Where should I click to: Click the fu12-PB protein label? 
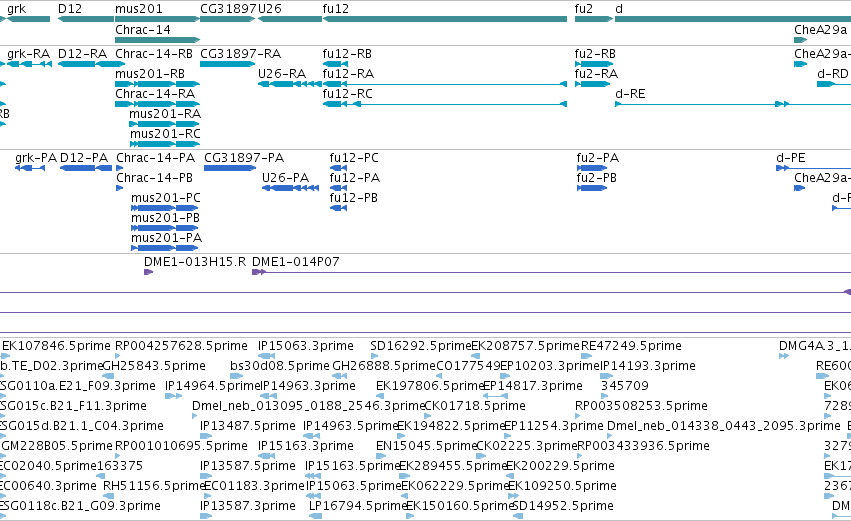353,198
